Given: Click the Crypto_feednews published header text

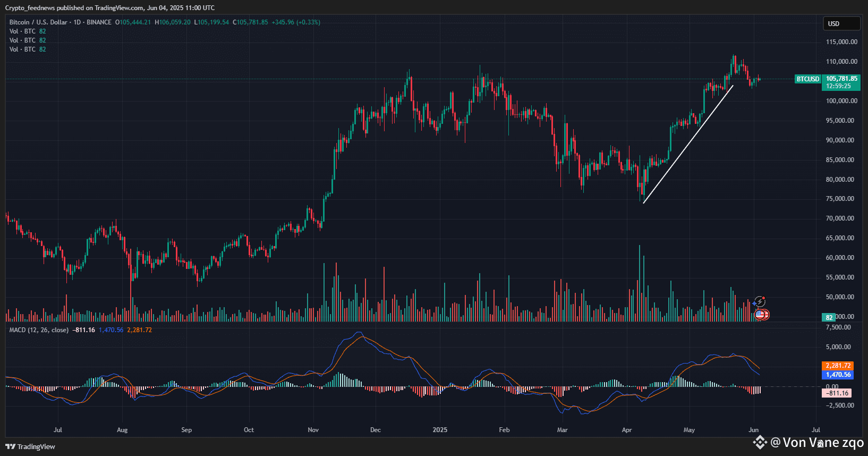Looking at the screenshot, I should pos(110,8).
